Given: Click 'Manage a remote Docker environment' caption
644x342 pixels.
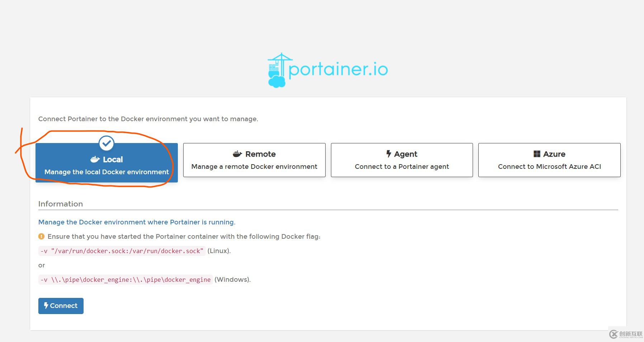Looking at the screenshot, I should 254,167.
